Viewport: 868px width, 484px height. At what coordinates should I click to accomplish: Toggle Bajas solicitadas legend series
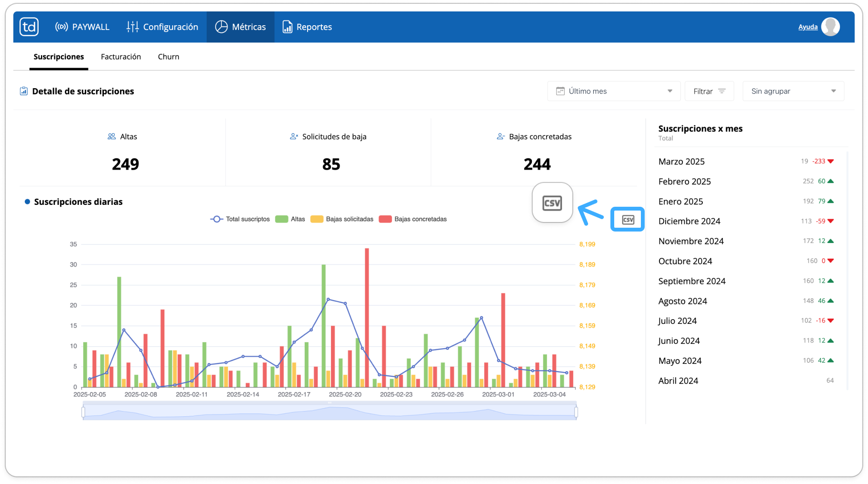pos(342,219)
